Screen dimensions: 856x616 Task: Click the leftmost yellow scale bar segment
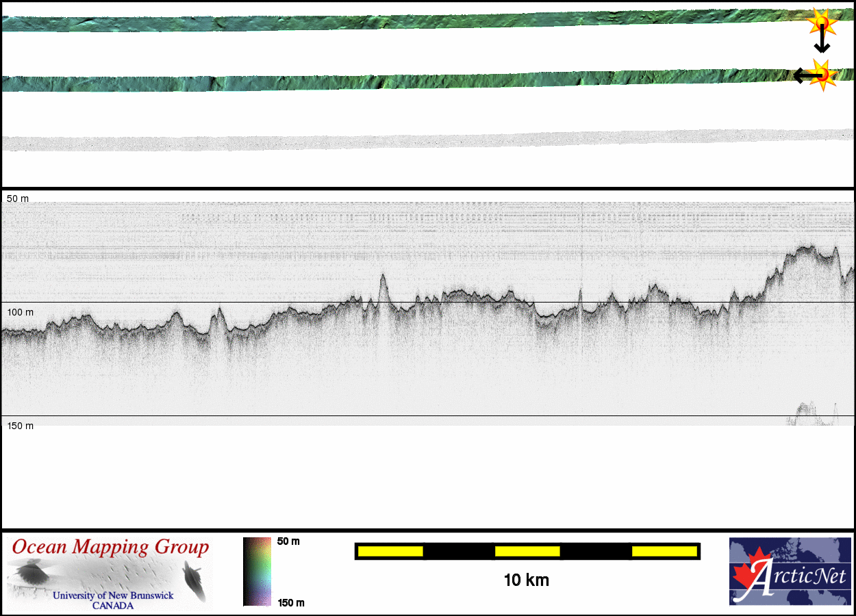(390, 551)
